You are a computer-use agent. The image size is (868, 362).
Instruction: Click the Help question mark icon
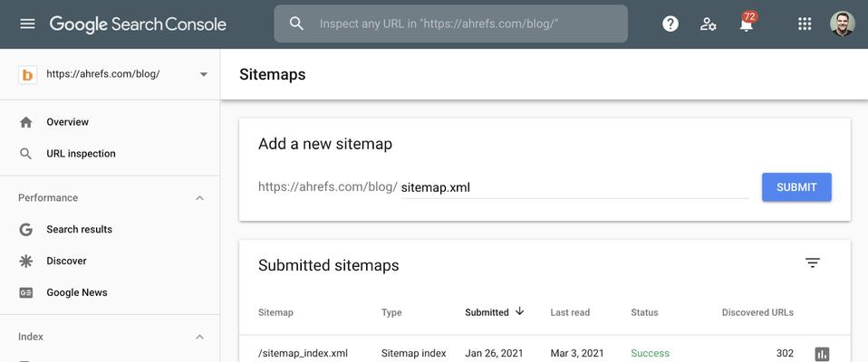pos(670,24)
